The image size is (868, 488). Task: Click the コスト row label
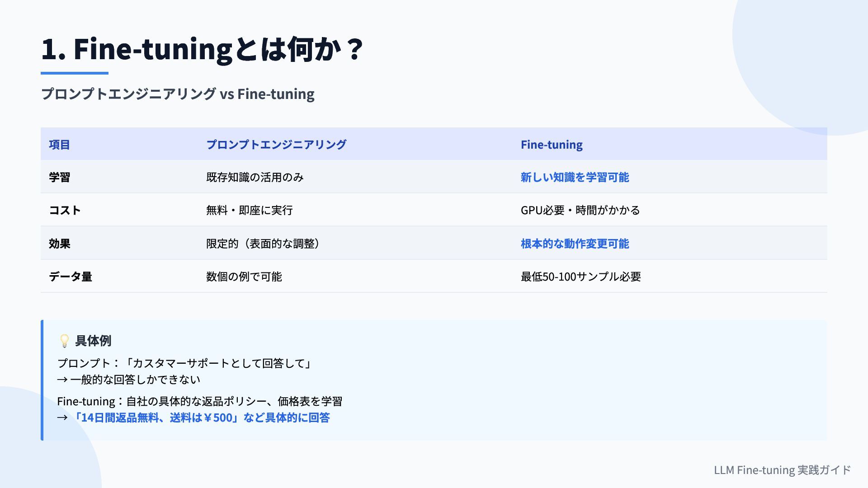65,210
